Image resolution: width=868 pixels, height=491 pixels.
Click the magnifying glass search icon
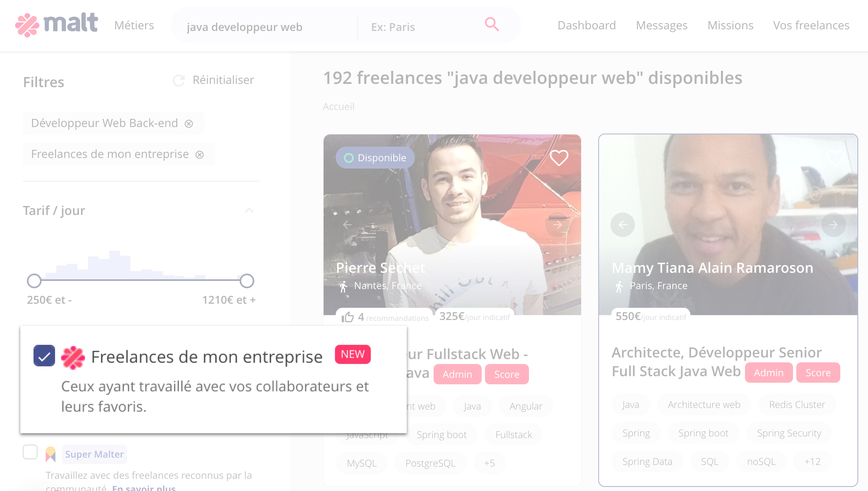click(491, 24)
